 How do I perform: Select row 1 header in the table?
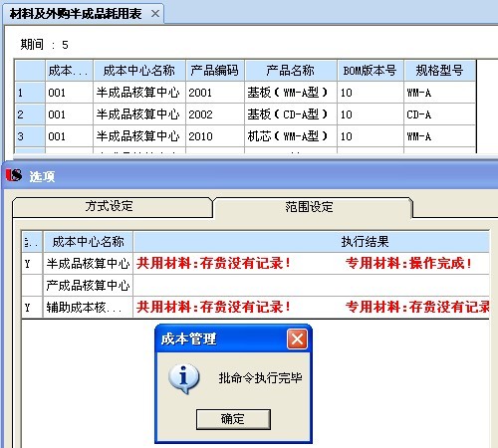click(30, 93)
